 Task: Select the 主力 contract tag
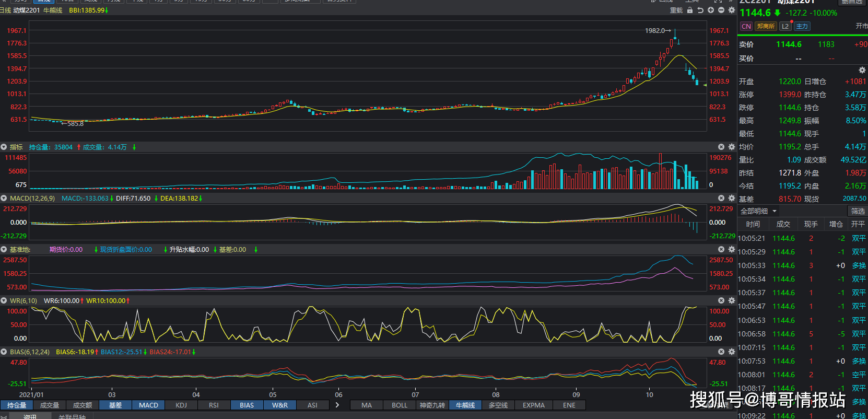802,27
